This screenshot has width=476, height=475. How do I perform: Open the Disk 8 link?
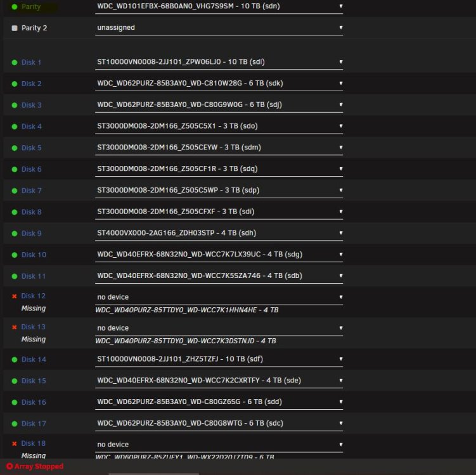point(31,212)
